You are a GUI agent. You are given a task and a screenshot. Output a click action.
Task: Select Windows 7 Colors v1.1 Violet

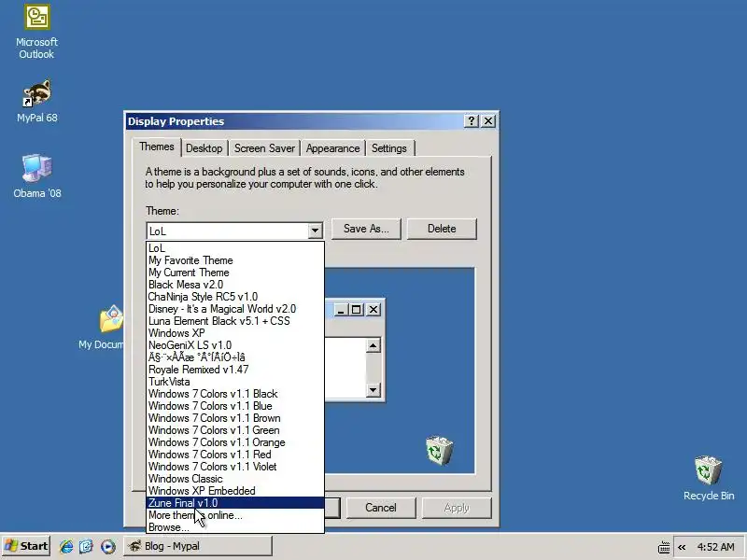tap(235, 467)
